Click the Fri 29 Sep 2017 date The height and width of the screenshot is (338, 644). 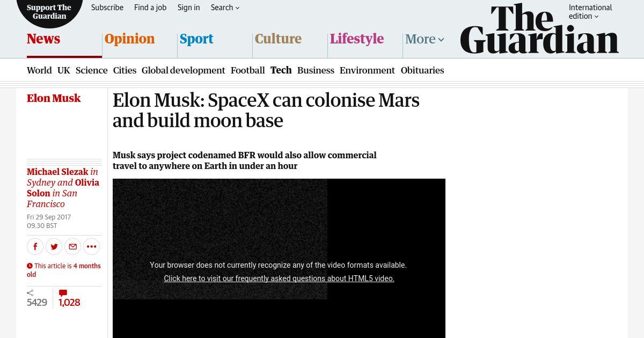(x=49, y=217)
